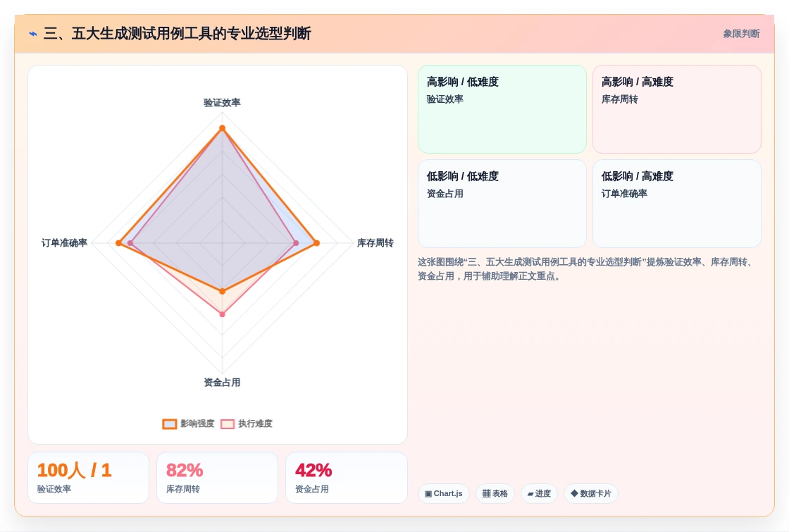This screenshot has height=532, width=789.
Task: Click the 数据卡片 chip diamond icon
Action: coord(574,493)
